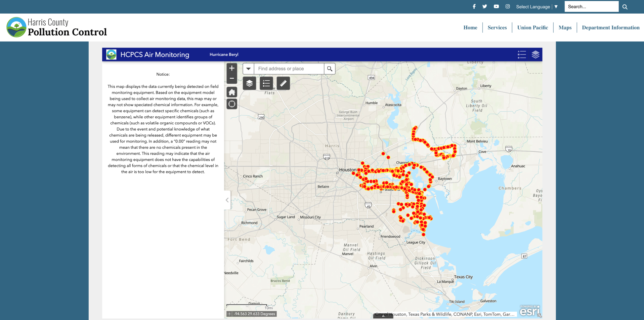Click the Home extent button
The width and height of the screenshot is (644, 320).
point(232,92)
